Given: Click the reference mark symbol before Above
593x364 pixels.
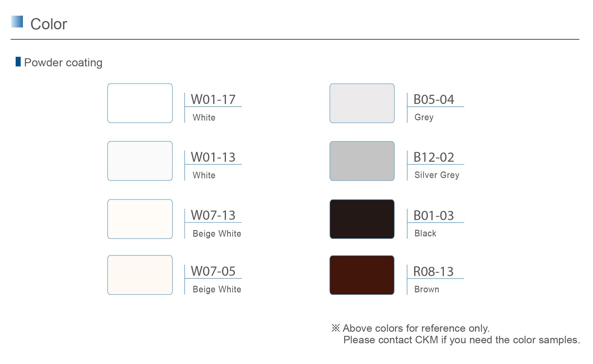Looking at the screenshot, I should tap(336, 328).
